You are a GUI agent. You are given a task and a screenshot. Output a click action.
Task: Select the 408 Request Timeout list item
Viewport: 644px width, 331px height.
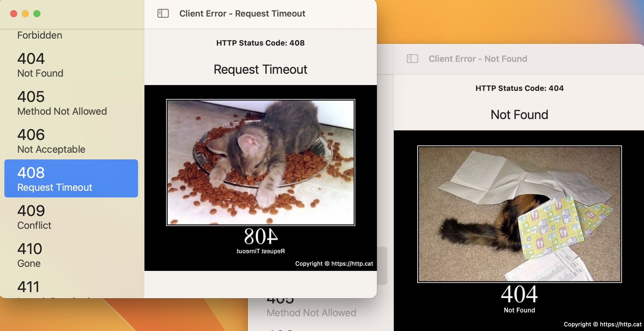click(71, 178)
